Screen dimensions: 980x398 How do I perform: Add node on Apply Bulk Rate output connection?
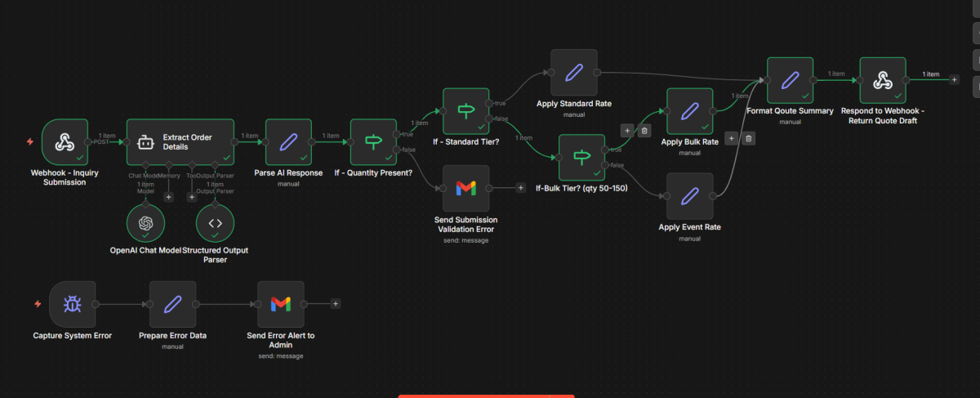click(731, 138)
